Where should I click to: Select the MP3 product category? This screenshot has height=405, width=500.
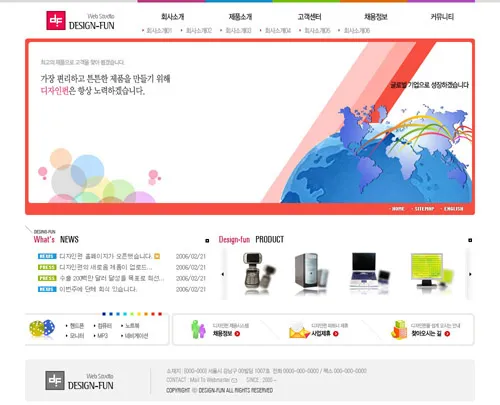pyautogui.click(x=103, y=336)
